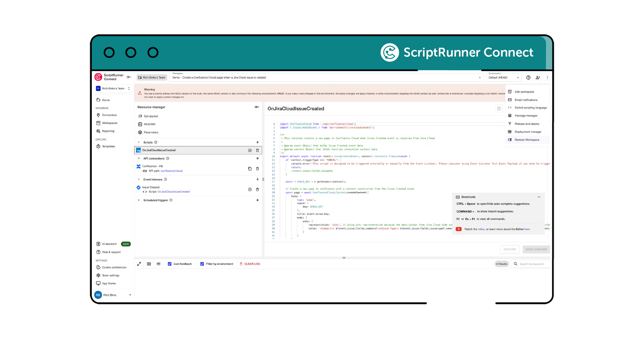Viewport: 644px width, 338px height.
Task: Open Templates in the sidebar
Action: click(x=108, y=146)
